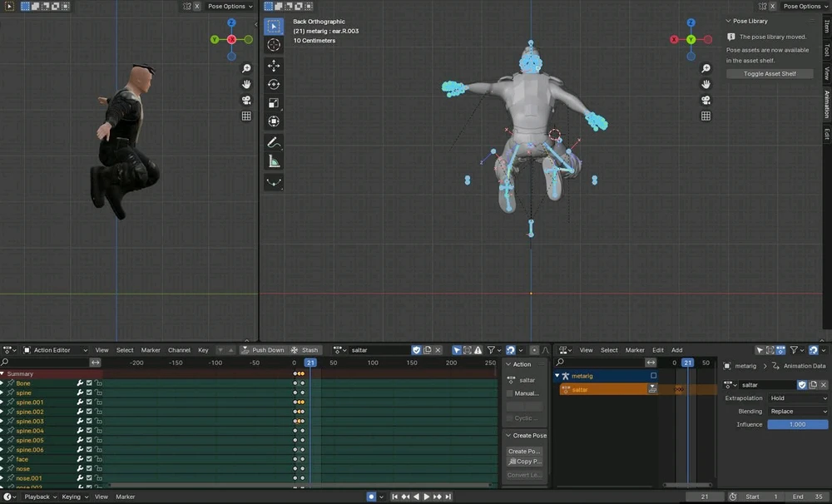Open Channel menu in Action Editor
Screen dimensions: 832x504
tap(179, 350)
